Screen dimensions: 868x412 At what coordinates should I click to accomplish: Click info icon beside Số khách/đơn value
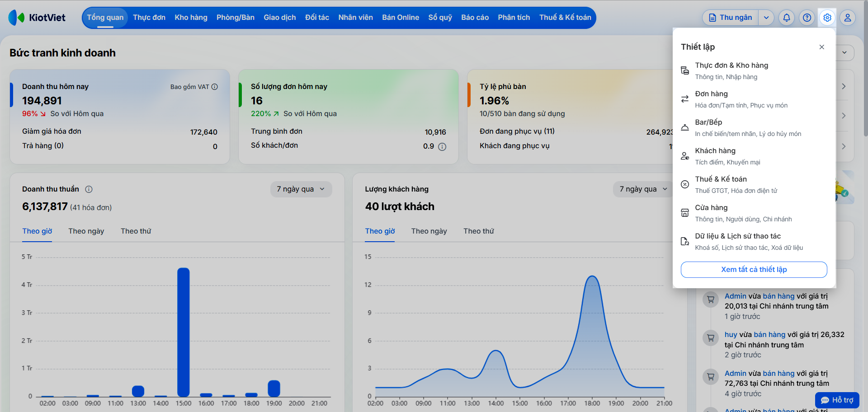point(442,146)
